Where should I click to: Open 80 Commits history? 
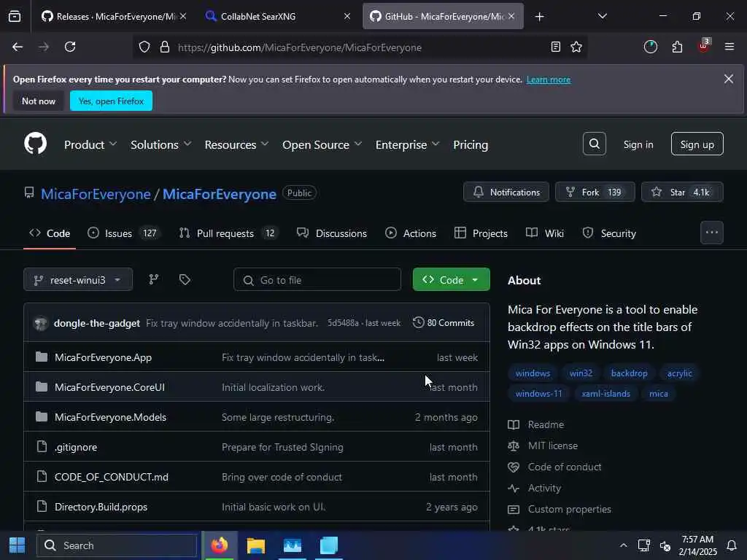(x=444, y=323)
